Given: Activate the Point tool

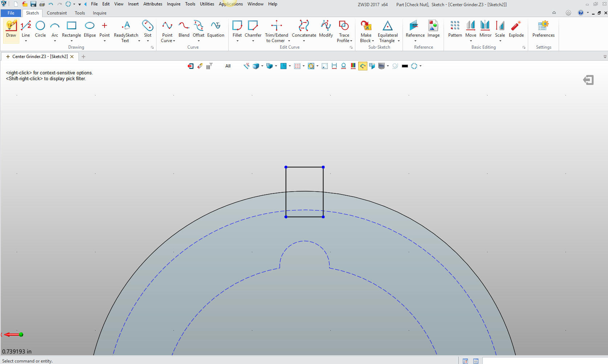Looking at the screenshot, I should [x=105, y=29].
